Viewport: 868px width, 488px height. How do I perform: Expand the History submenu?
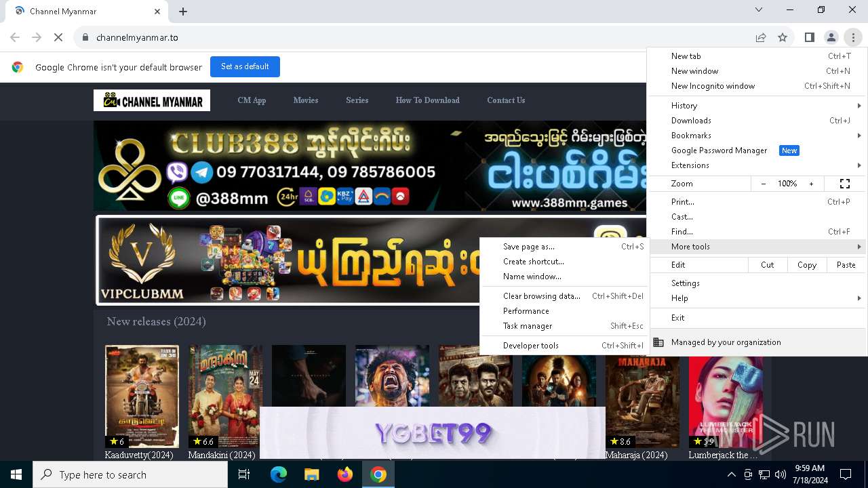(x=757, y=106)
